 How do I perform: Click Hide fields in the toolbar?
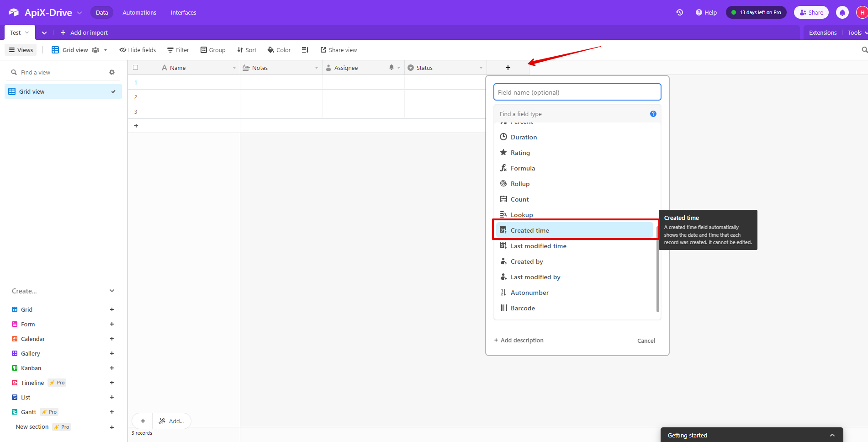pyautogui.click(x=138, y=50)
